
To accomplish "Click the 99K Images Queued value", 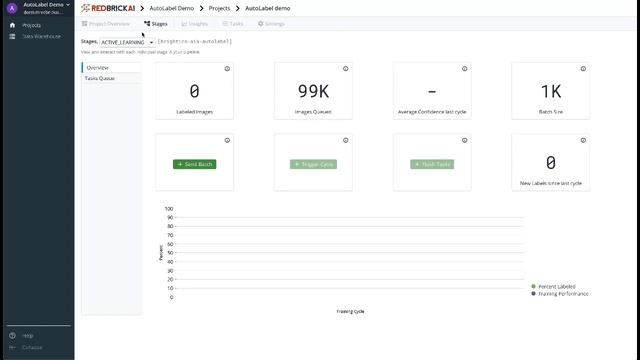I will tap(313, 91).
